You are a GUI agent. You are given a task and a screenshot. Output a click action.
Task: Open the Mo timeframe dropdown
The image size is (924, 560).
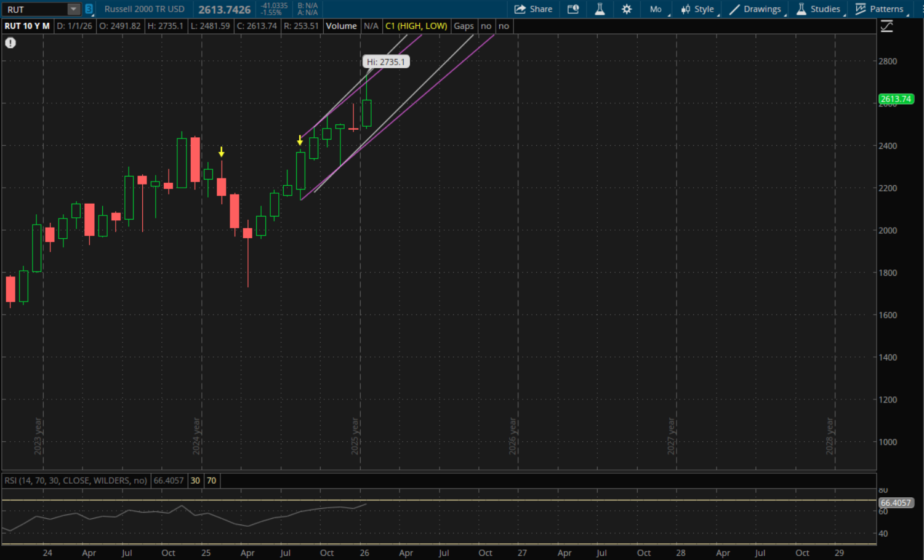pyautogui.click(x=656, y=9)
